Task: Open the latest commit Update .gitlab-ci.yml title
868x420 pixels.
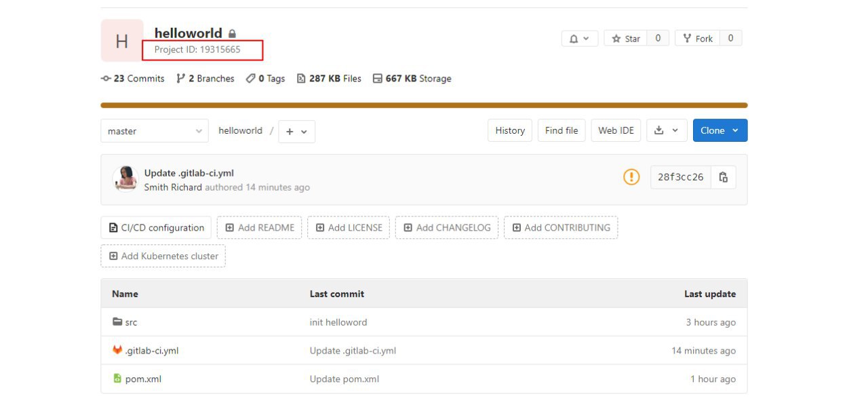Action: pyautogui.click(x=189, y=173)
